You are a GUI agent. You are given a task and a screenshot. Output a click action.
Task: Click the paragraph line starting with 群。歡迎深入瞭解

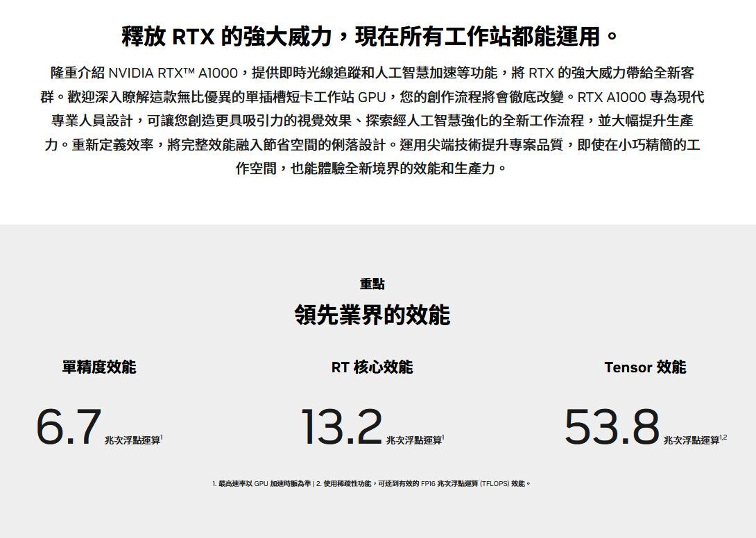click(x=372, y=97)
